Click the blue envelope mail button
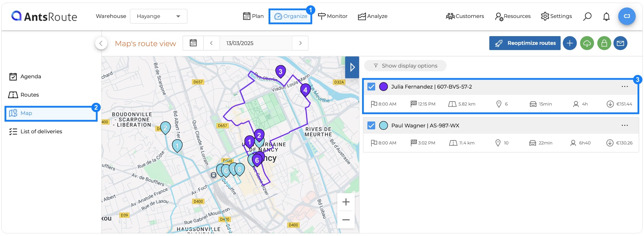Viewport: 644px width, 236px height. 620,43
